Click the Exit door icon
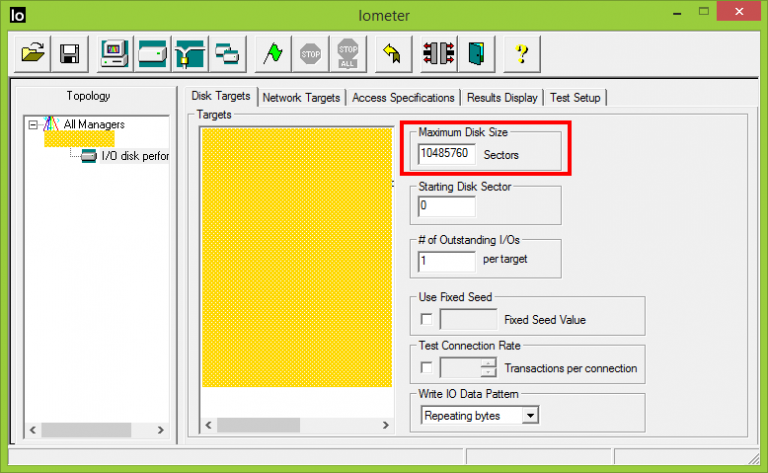 pyautogui.click(x=475, y=54)
